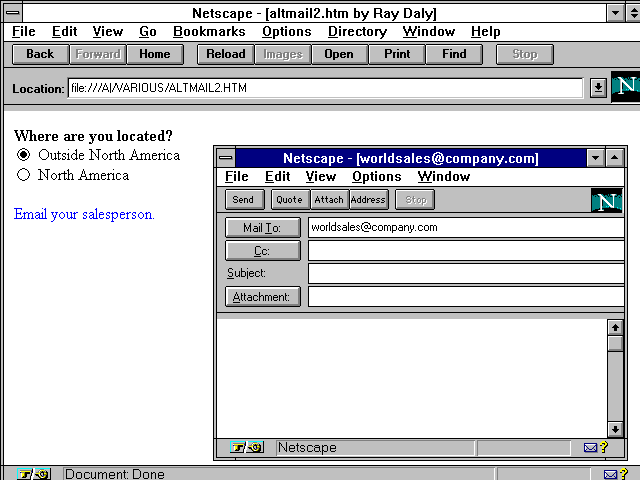Click security key icon in browser status bar

pos(33,474)
